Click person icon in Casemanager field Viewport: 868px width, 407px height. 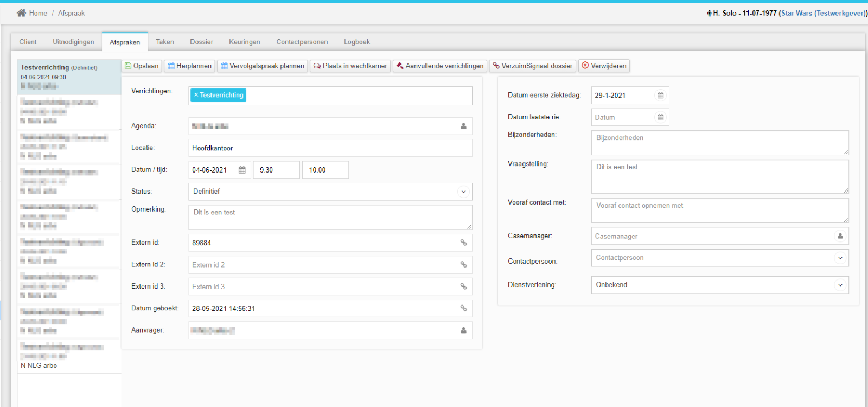840,236
